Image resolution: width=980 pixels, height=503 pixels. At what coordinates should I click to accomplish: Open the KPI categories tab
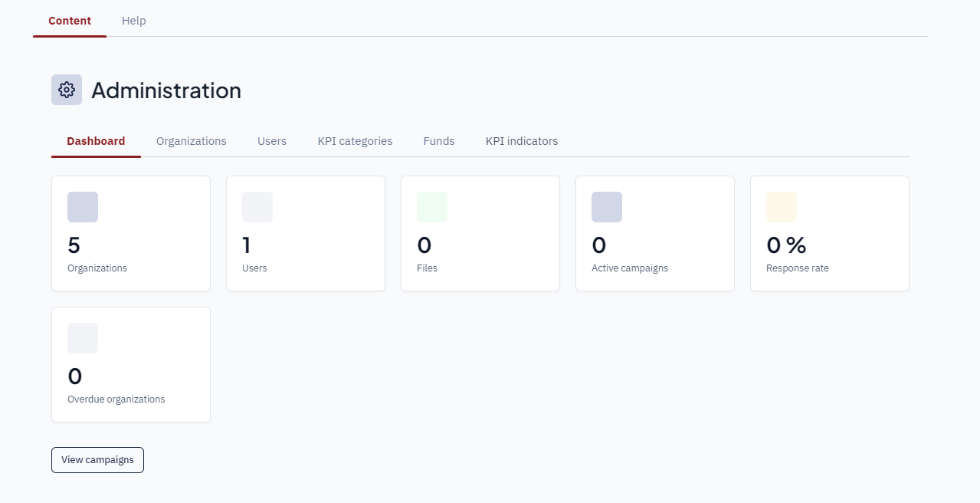pyautogui.click(x=355, y=141)
